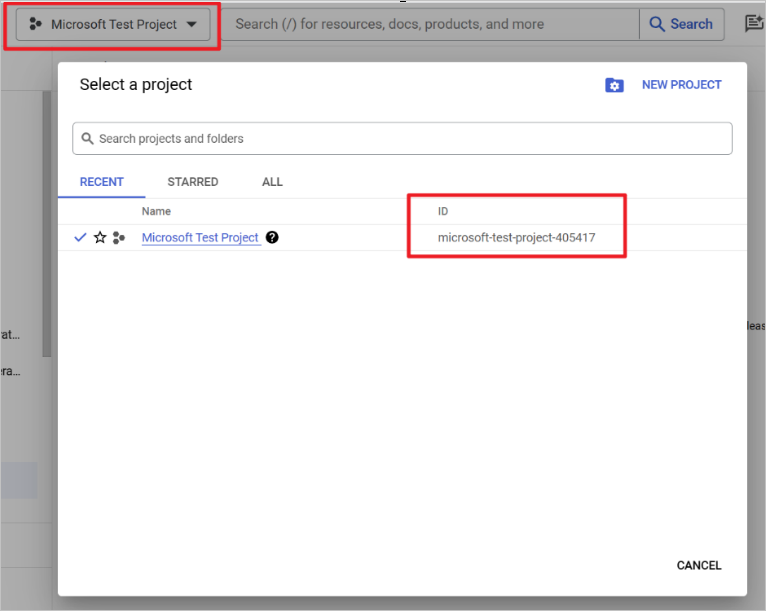Viewport: 766px width, 611px height.
Task: Switch to the STARRED tab
Action: (193, 182)
